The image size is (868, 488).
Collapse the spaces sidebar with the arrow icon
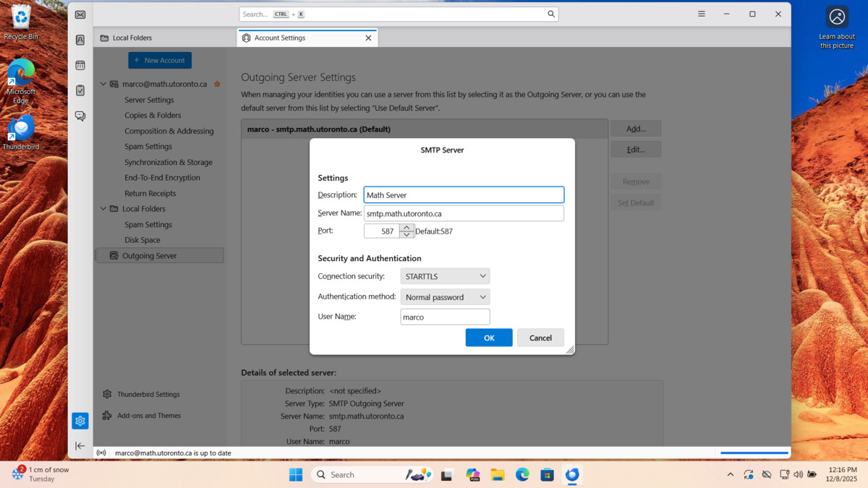[x=80, y=446]
